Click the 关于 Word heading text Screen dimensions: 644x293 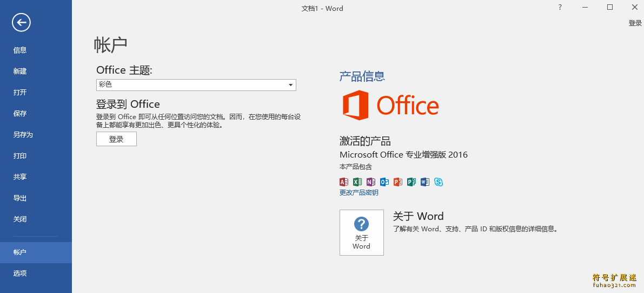(x=418, y=216)
